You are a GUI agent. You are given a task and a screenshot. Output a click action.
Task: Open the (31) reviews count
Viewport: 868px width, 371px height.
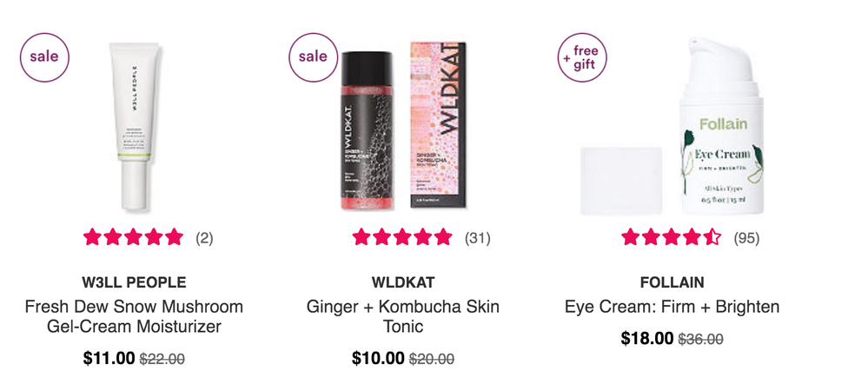(477, 236)
